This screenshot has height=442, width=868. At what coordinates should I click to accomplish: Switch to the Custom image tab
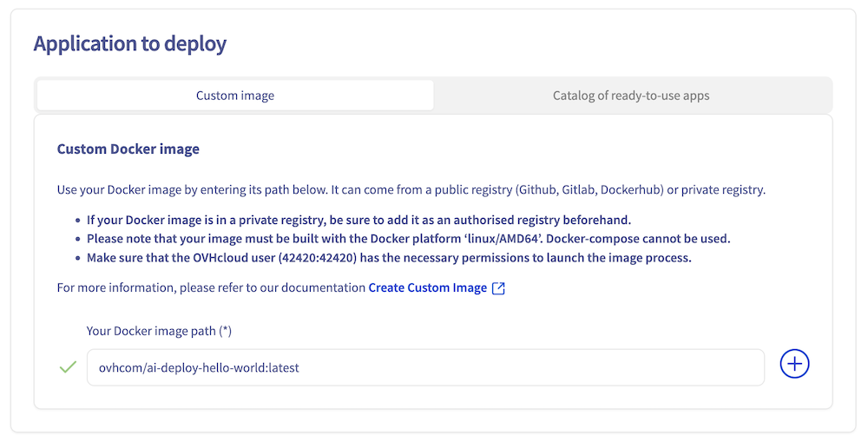235,96
